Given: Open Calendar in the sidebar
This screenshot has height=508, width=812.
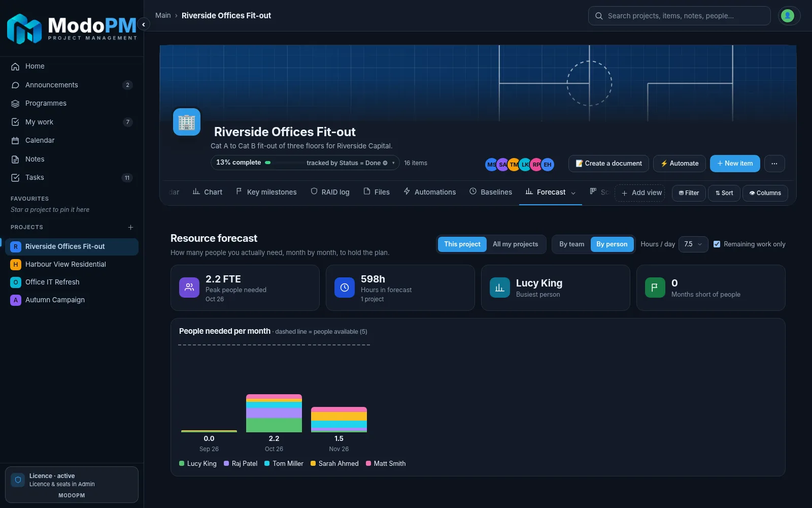Looking at the screenshot, I should (72, 140).
